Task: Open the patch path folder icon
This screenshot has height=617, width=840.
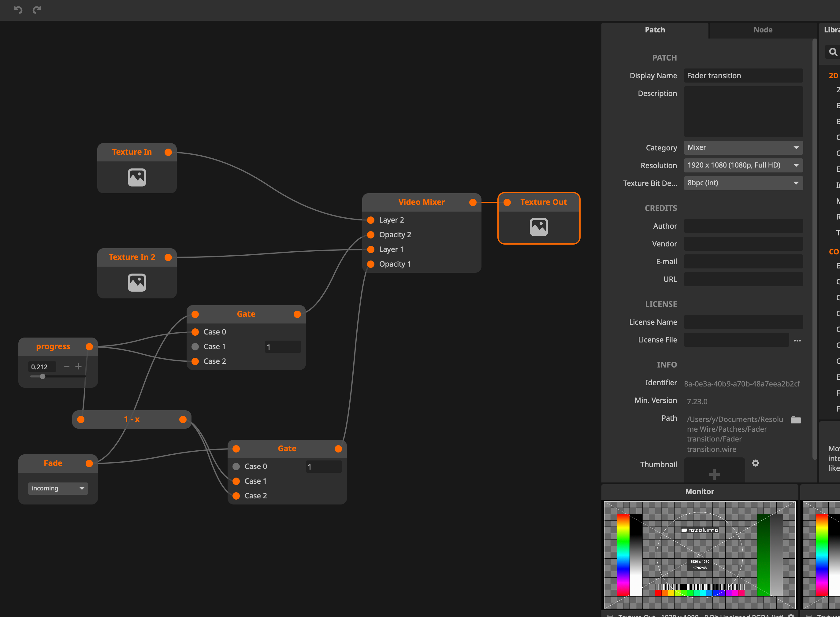Action: [796, 420]
